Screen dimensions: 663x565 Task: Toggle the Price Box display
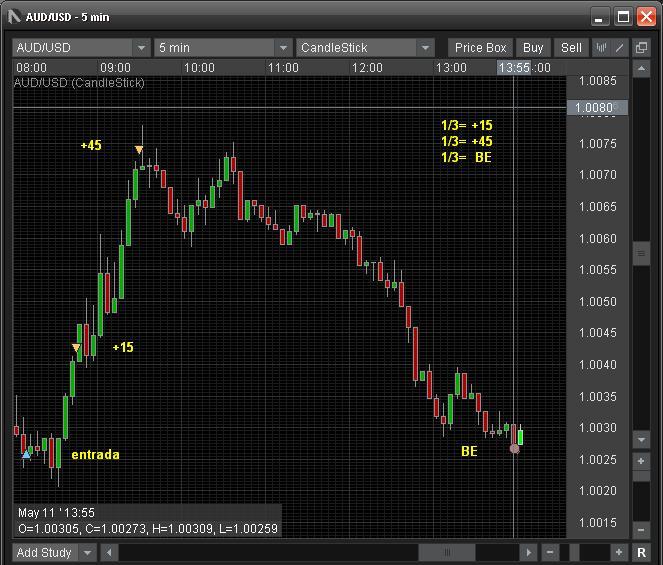pos(480,48)
